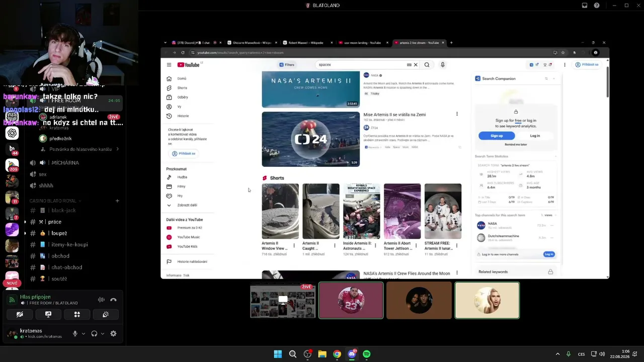Deafen audio with the headphones button
Image resolution: width=644 pixels, height=362 pixels.
[x=94, y=333]
